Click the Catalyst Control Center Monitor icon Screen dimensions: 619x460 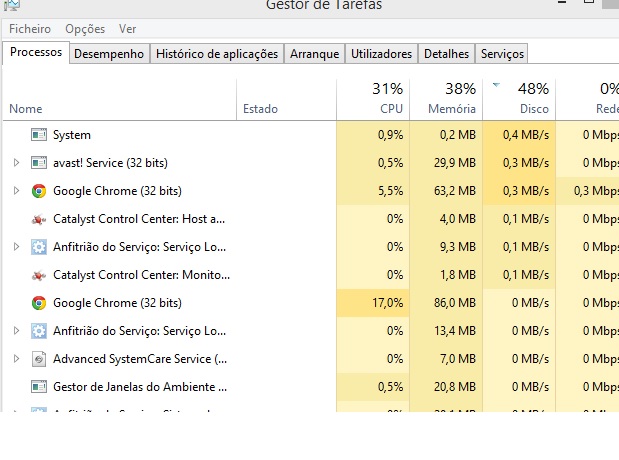pyautogui.click(x=39, y=275)
